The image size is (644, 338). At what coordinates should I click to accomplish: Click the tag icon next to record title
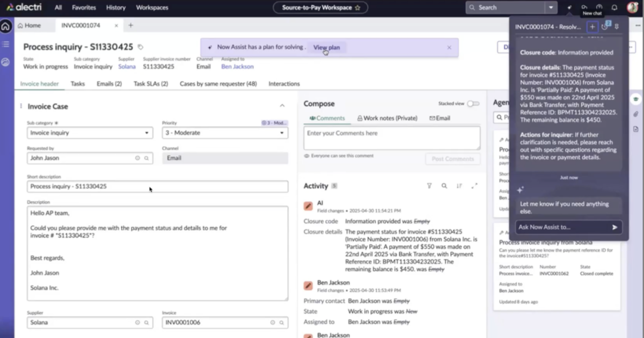click(141, 47)
